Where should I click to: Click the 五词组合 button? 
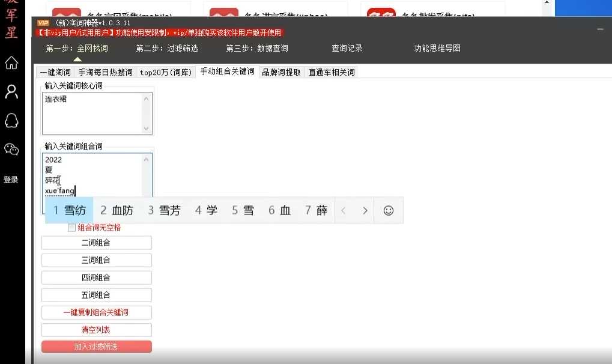coord(97,295)
